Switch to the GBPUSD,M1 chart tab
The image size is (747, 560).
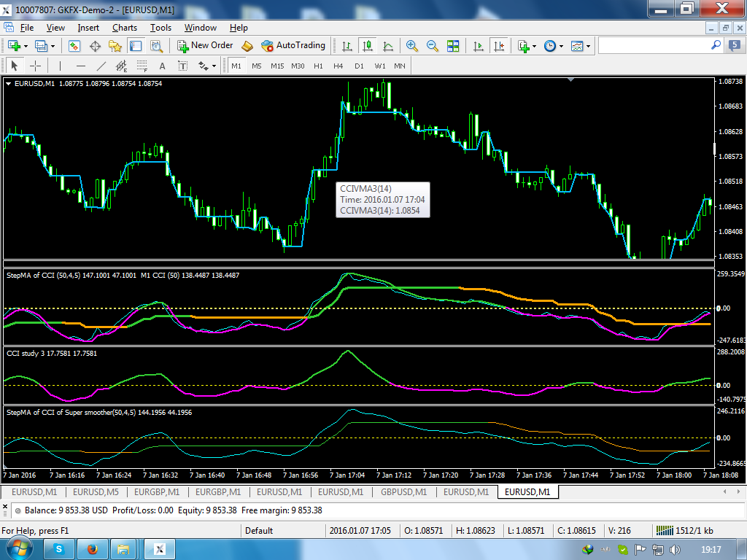click(403, 492)
